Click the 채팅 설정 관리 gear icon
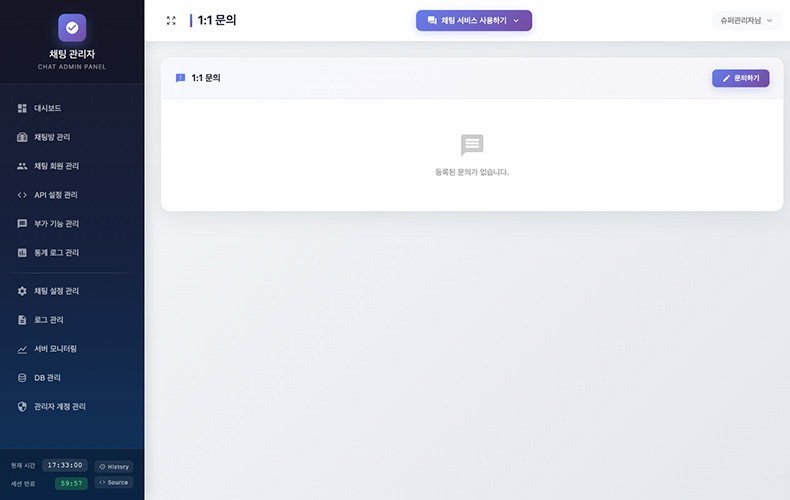 pos(22,291)
